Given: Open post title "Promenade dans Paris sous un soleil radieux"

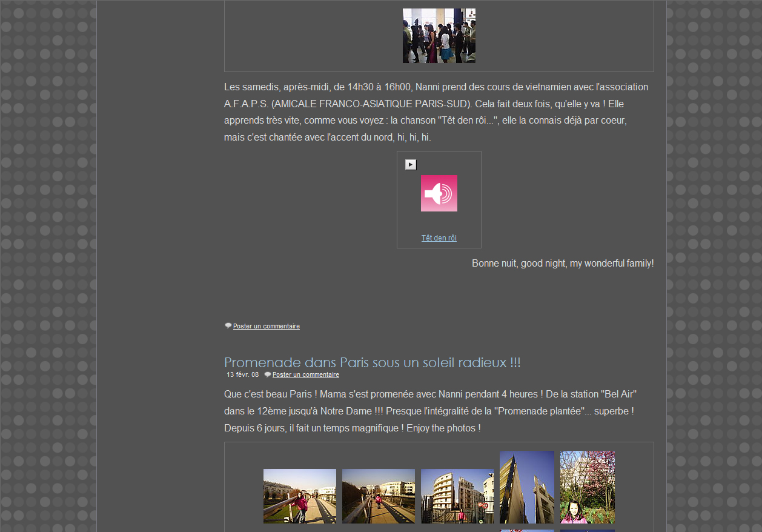Looking at the screenshot, I should (372, 362).
